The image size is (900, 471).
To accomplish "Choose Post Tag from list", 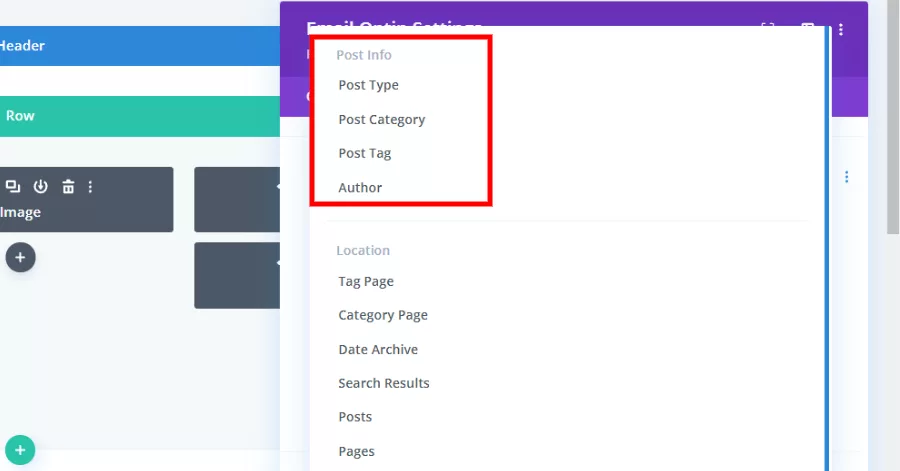I will (364, 153).
